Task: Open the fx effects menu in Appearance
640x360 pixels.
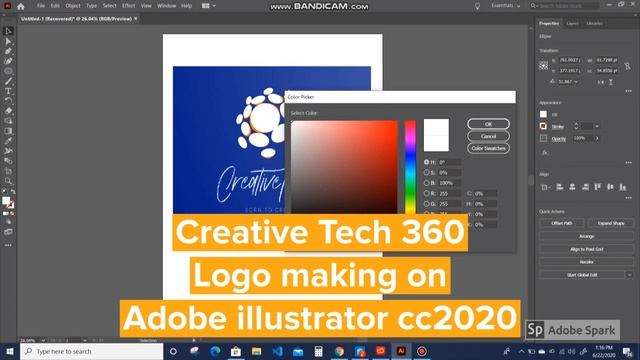Action: (x=544, y=152)
